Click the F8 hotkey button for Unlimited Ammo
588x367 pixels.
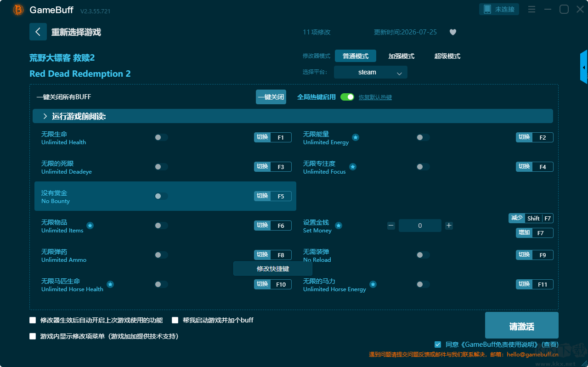click(273, 255)
